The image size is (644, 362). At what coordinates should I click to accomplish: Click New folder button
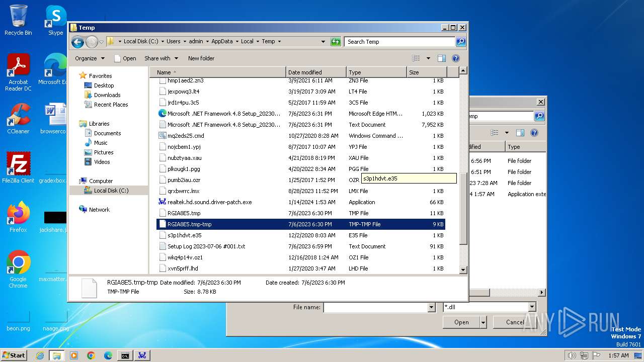[x=201, y=58]
